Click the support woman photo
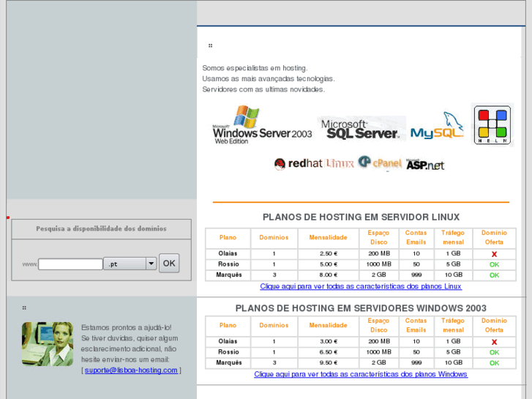Image resolution: width=532 pixels, height=399 pixels. pos(48,344)
